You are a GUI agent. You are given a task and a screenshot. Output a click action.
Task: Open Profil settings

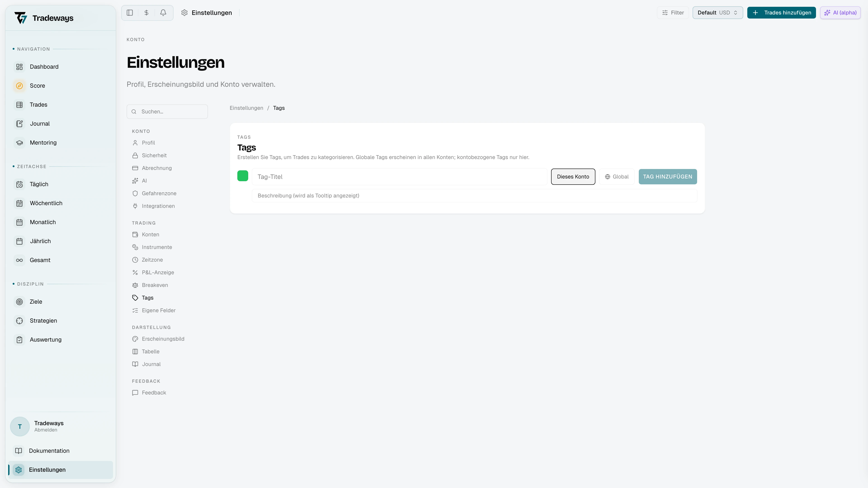pos(167,143)
